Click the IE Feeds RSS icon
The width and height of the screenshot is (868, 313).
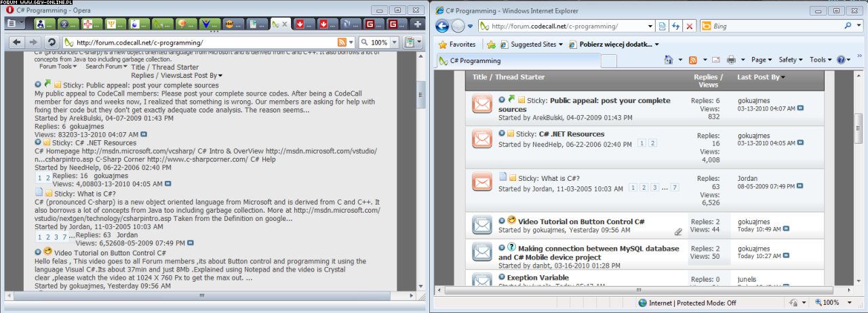[692, 60]
